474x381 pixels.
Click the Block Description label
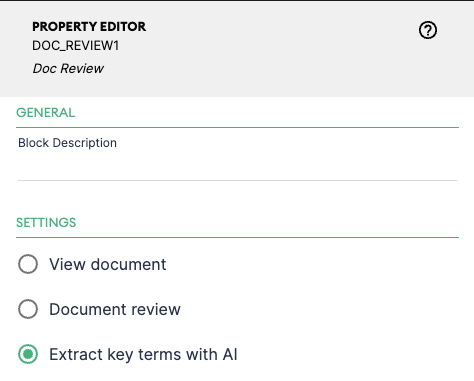point(67,143)
